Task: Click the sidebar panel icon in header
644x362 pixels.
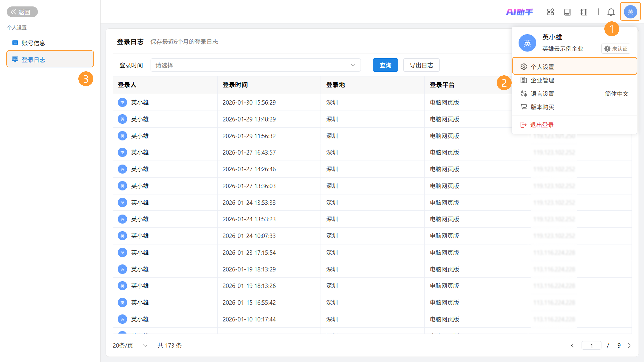Action: 584,12
